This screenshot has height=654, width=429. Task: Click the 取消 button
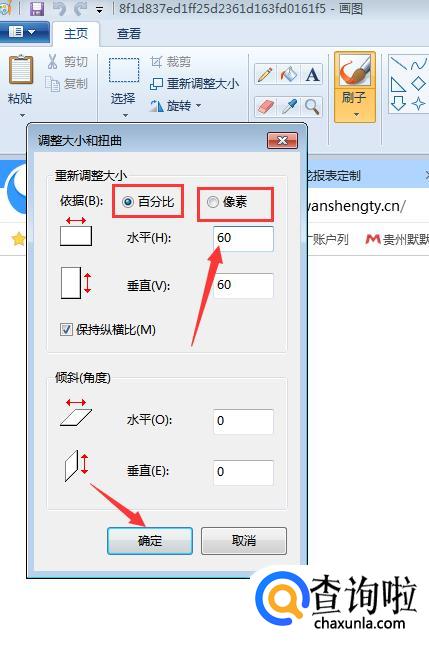[x=244, y=541]
